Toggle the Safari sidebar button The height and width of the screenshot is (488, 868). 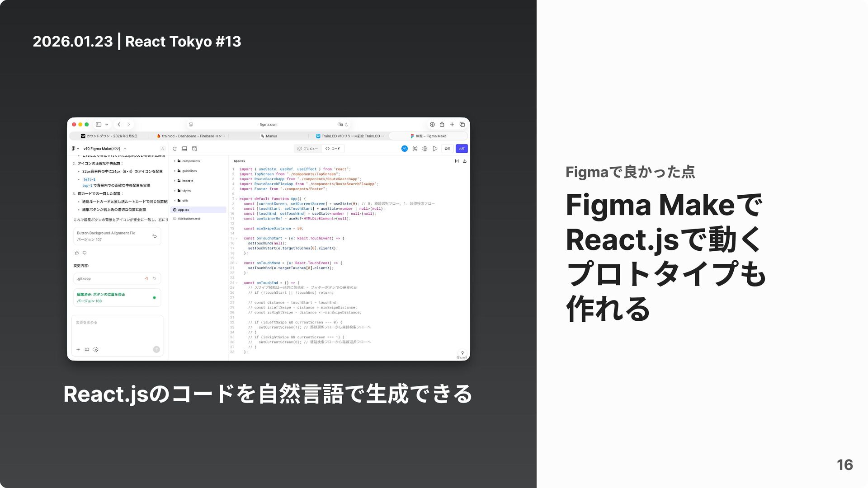coord(99,124)
